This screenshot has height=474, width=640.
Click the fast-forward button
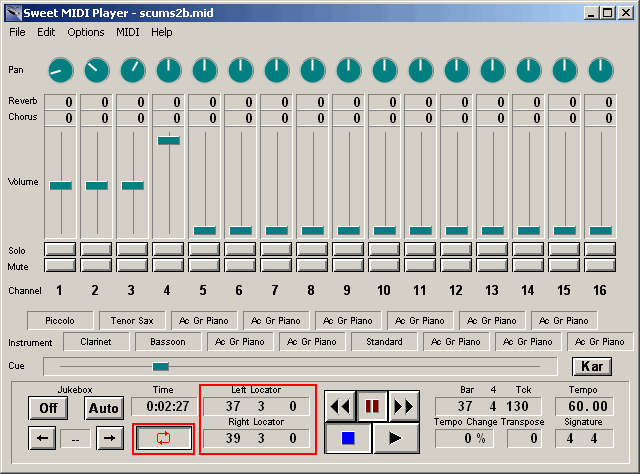(404, 406)
